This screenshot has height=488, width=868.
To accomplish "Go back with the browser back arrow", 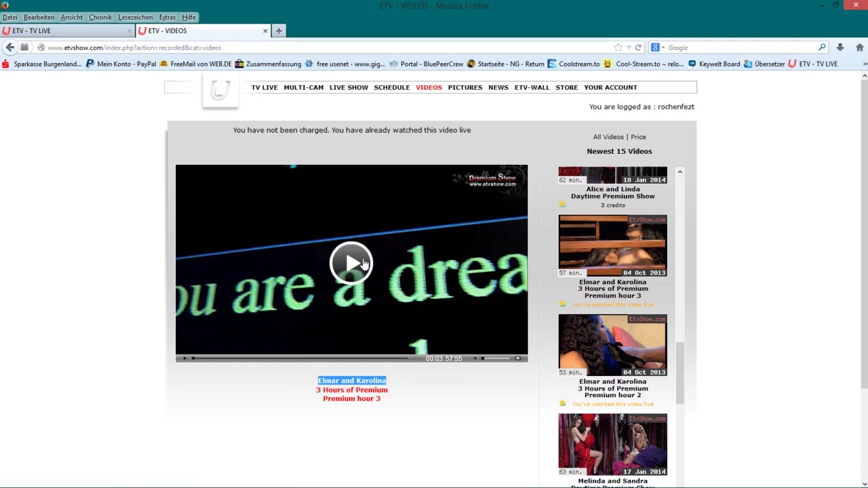I will 9,47.
